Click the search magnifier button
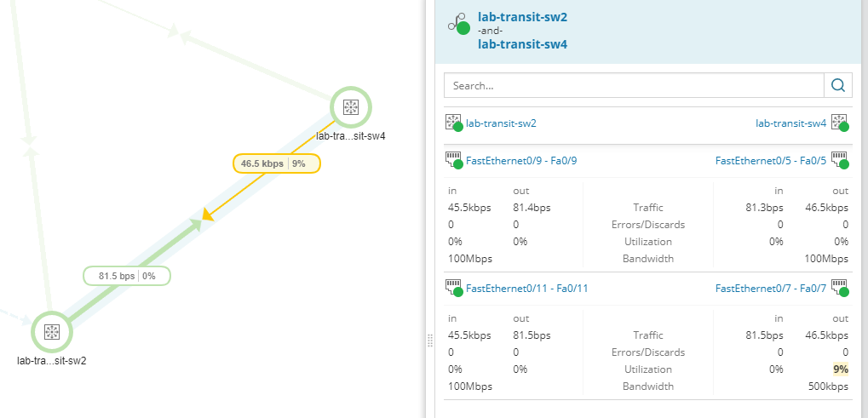 [x=837, y=85]
